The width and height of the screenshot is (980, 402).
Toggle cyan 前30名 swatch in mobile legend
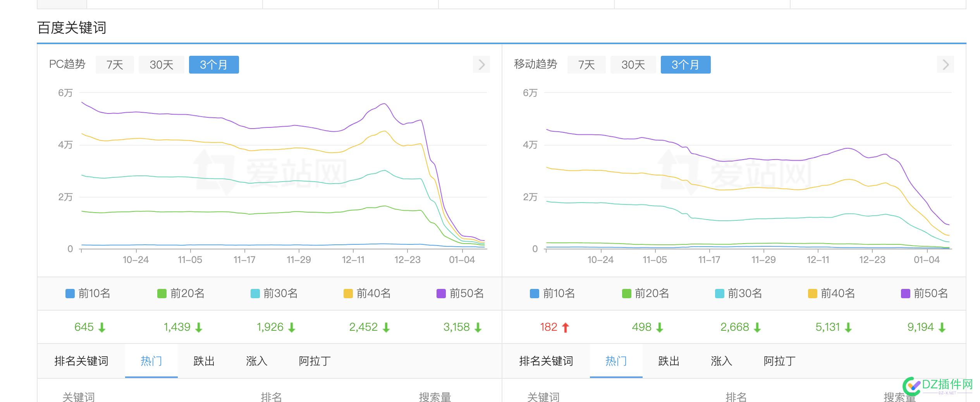720,294
